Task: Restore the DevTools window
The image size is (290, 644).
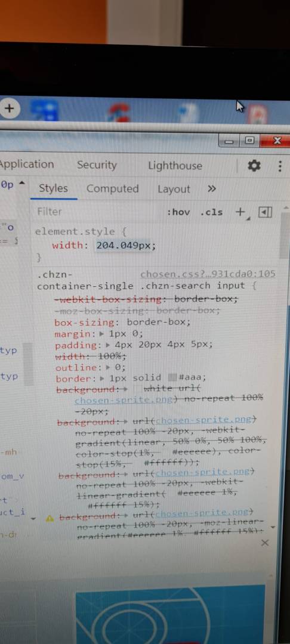Action: (x=249, y=141)
